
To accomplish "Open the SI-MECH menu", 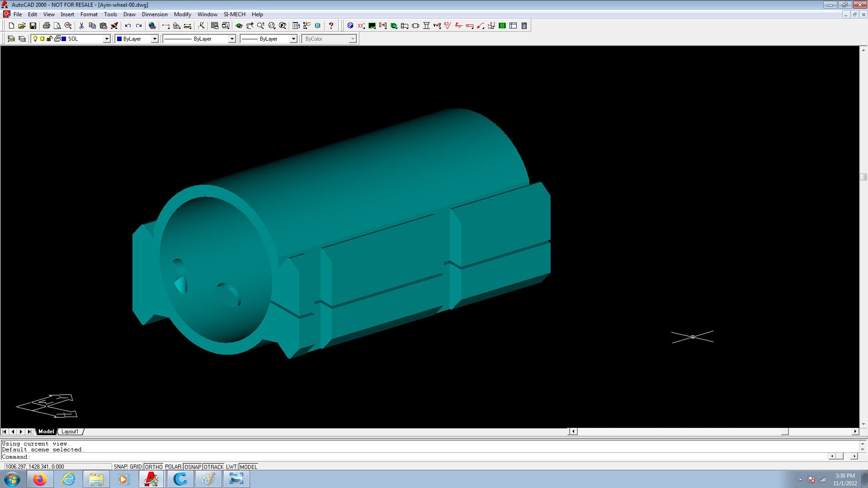I will (234, 14).
